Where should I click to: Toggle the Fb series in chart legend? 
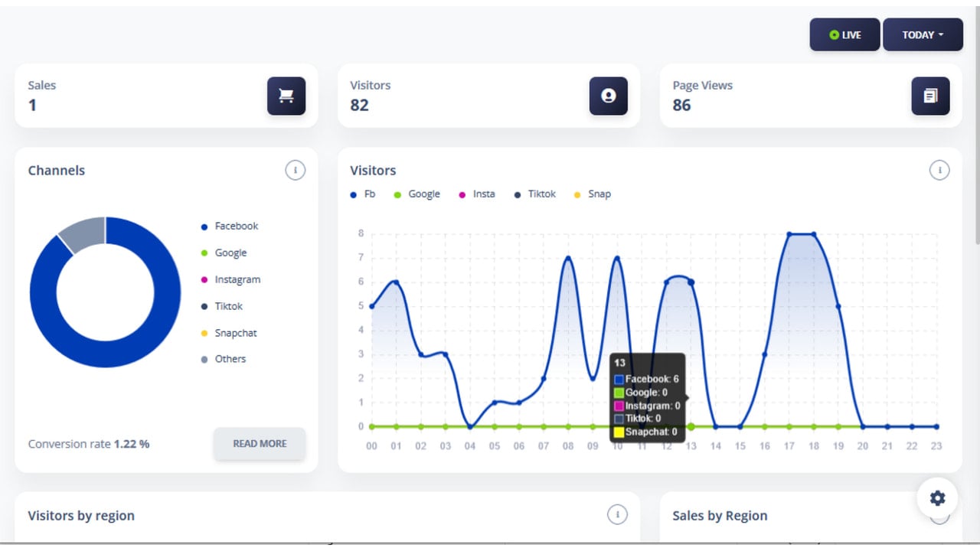pos(363,194)
